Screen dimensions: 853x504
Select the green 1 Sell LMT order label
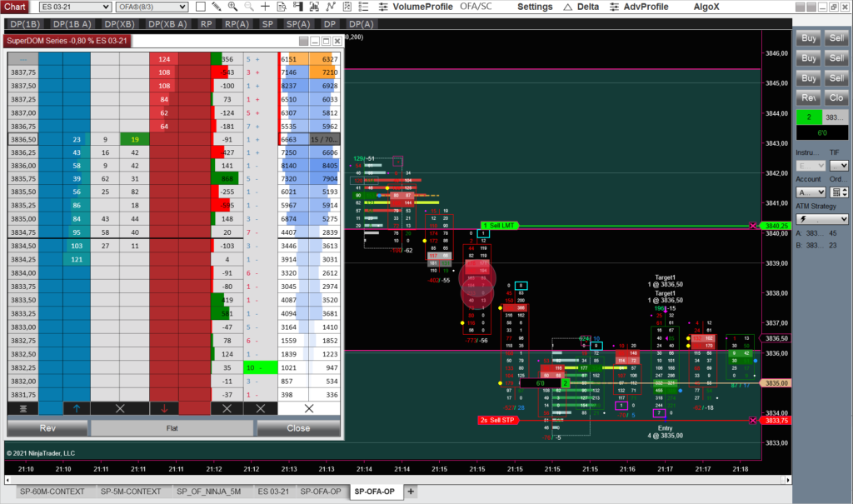[498, 225]
